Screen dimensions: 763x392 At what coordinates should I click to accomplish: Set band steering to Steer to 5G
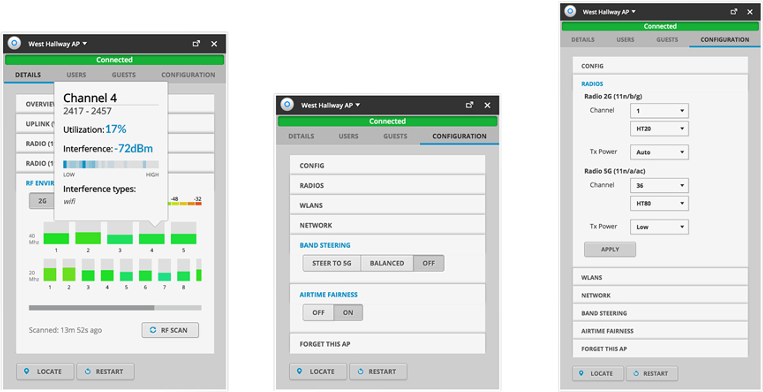(x=332, y=263)
